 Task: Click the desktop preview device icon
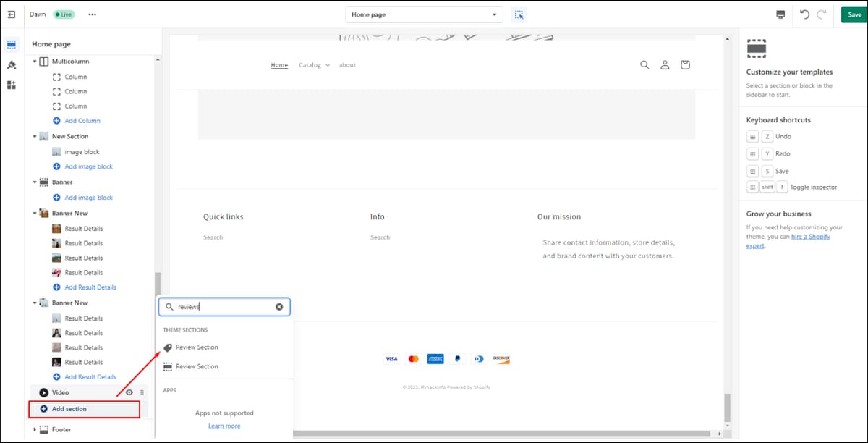point(780,14)
